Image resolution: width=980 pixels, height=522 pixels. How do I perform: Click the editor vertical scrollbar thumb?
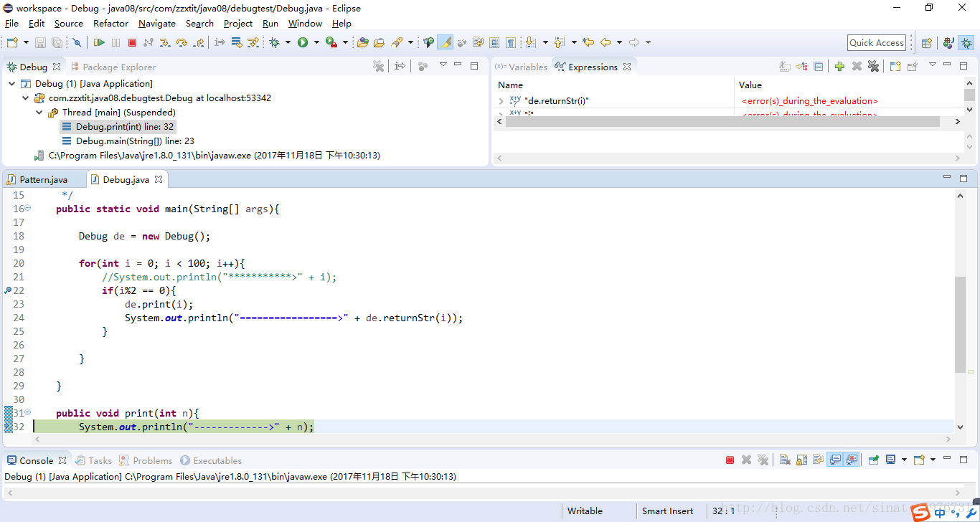pyautogui.click(x=960, y=323)
